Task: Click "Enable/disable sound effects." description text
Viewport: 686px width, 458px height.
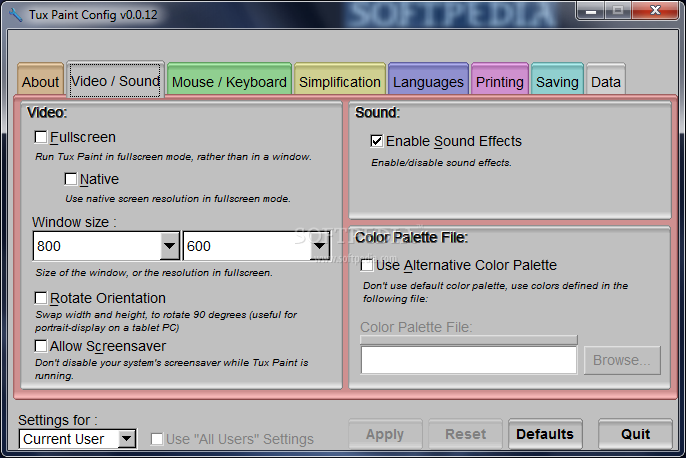Action: point(441,163)
